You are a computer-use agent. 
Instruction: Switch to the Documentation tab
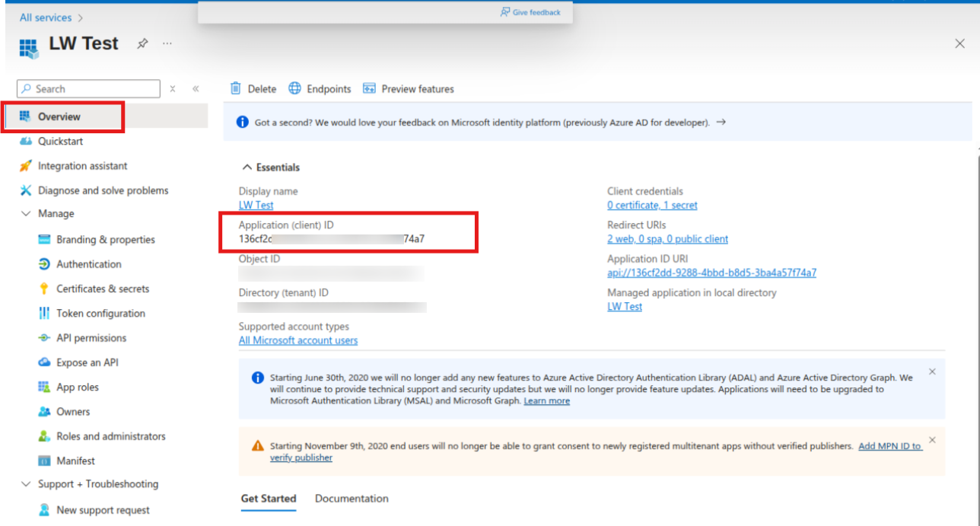pos(352,499)
